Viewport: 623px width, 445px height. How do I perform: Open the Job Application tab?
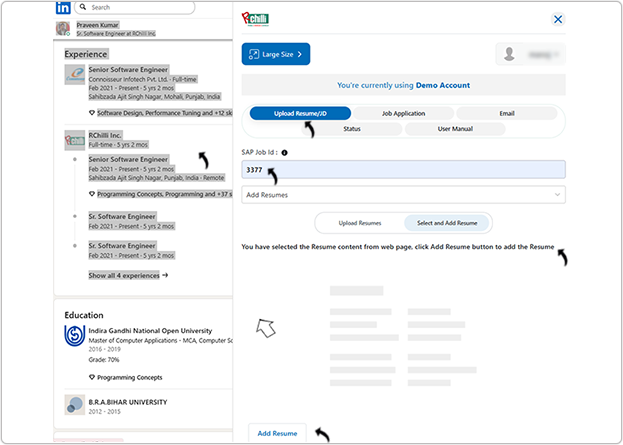click(402, 114)
